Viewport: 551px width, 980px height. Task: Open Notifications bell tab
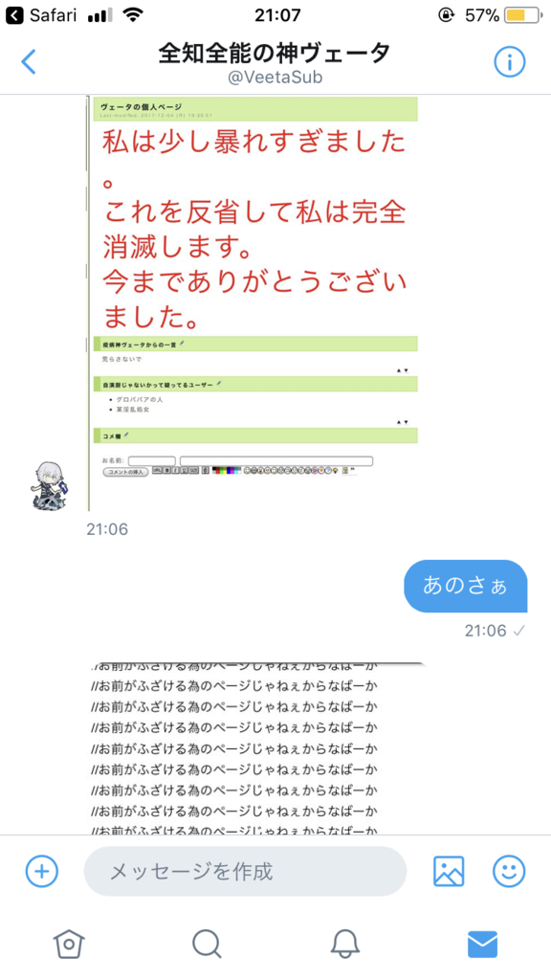344,944
